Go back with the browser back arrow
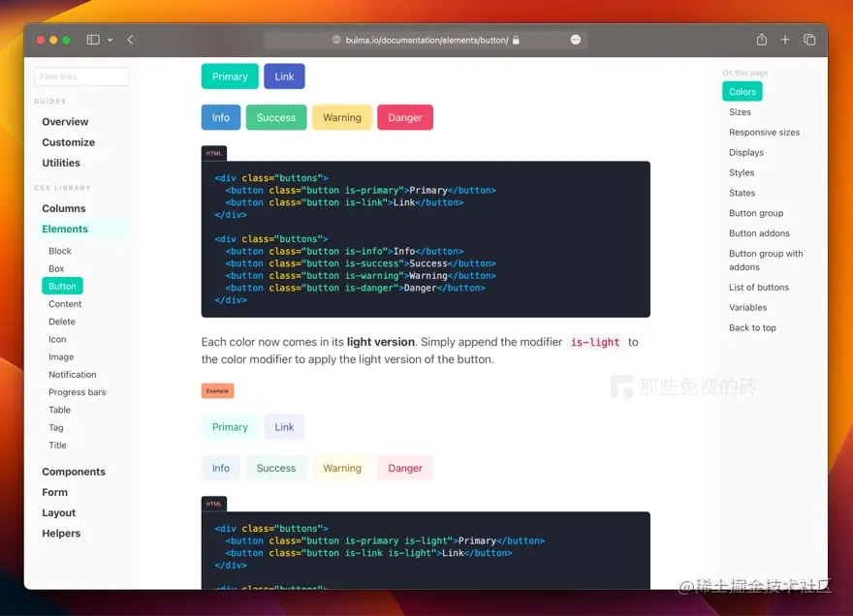853x616 pixels. [130, 40]
